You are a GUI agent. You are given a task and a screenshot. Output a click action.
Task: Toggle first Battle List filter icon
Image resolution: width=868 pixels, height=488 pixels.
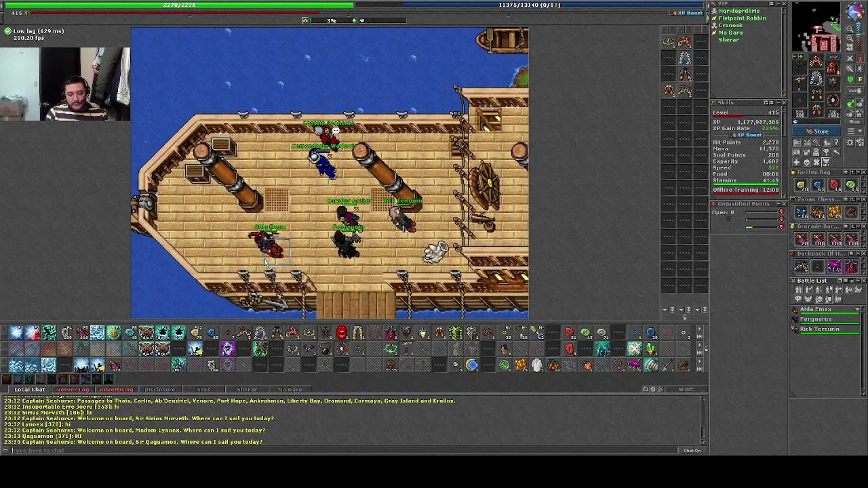tap(798, 289)
